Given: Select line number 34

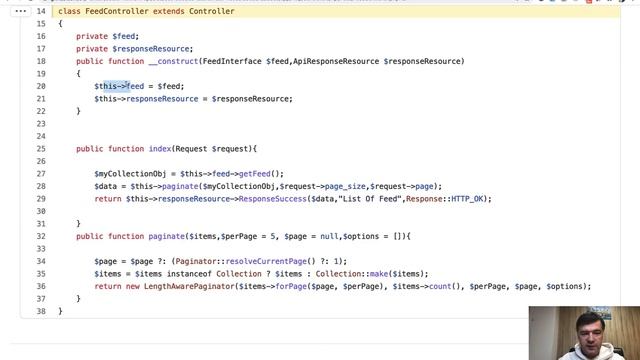Looking at the screenshot, I should pyautogui.click(x=41, y=261).
